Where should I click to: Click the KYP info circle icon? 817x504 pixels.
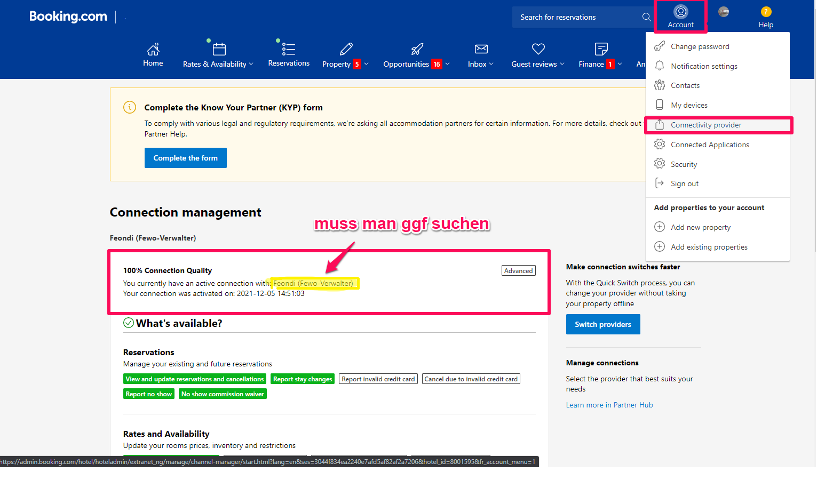point(130,107)
